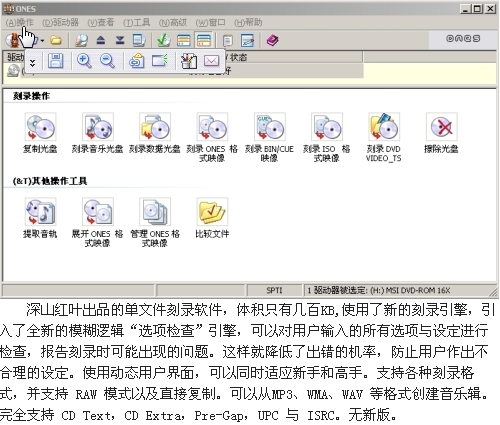Screen dimensions: 500x425
Task: Click the envelope mail icon
Action: pyautogui.click(x=211, y=61)
